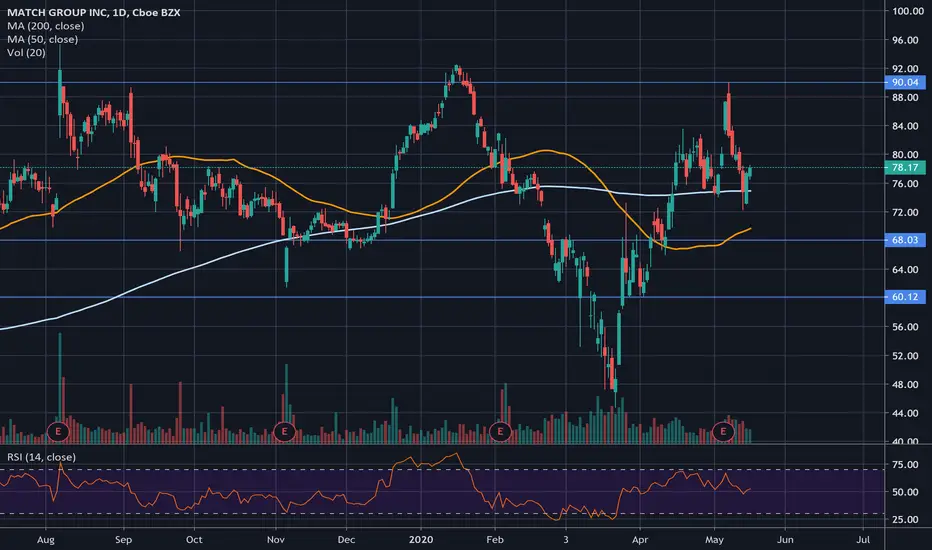Click the 68.03 horizontal line price label
The height and width of the screenshot is (550, 932).
(905, 240)
